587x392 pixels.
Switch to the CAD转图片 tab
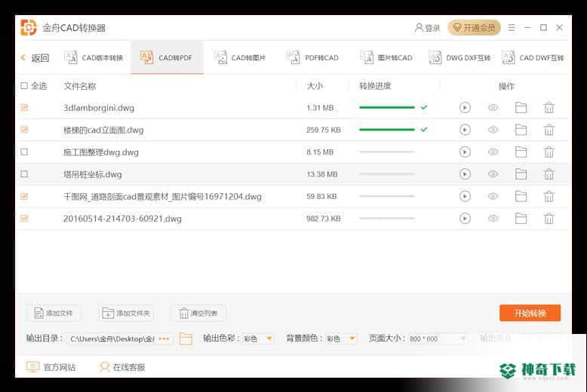coord(240,57)
